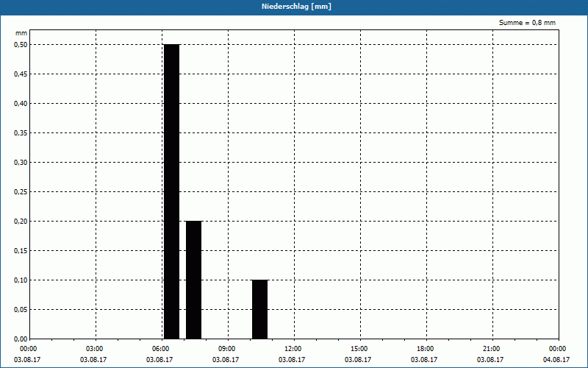This screenshot has width=588, height=368.
Task: Select the 0,00 y-axis value
Action: coord(21,339)
